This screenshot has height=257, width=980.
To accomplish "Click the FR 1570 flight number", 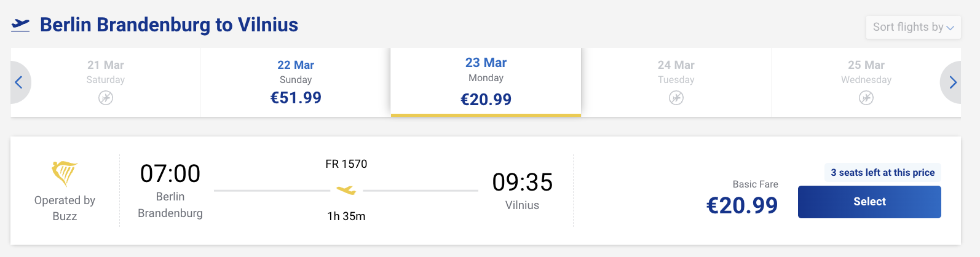I will (346, 164).
